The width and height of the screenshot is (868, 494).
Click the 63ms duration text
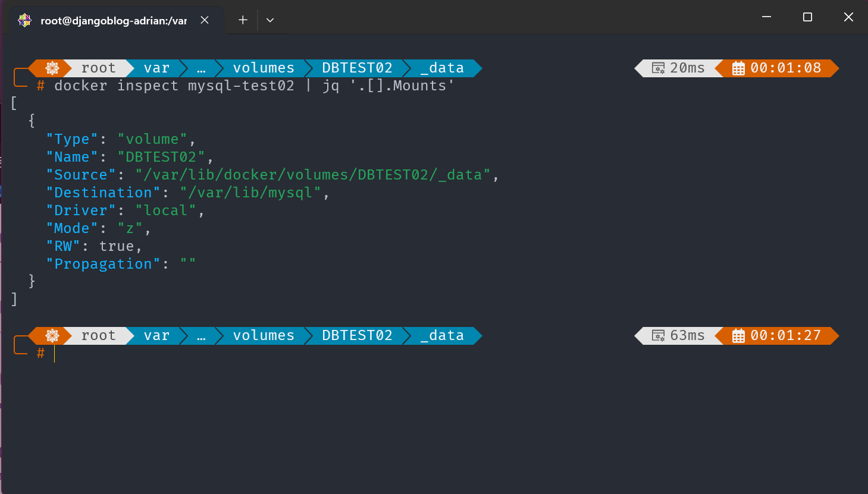coord(687,336)
